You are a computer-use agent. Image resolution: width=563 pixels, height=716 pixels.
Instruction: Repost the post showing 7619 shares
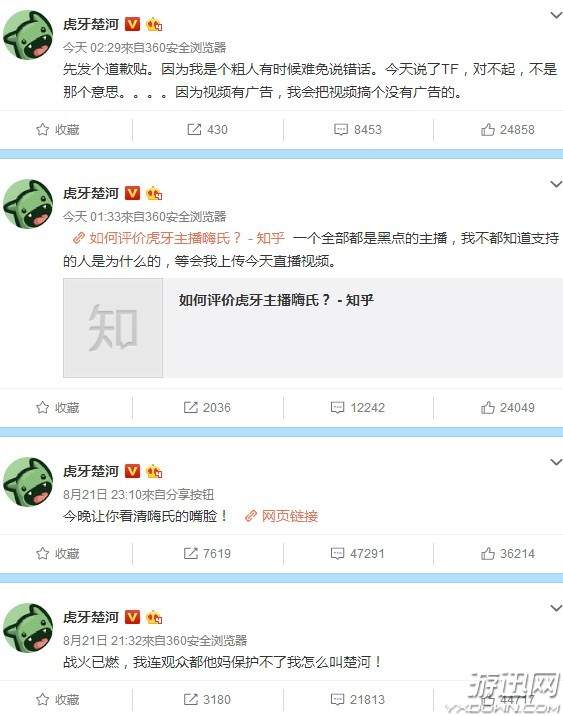(207, 554)
